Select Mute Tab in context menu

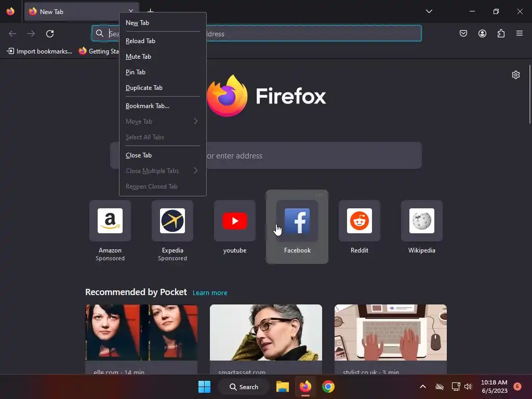point(163,57)
